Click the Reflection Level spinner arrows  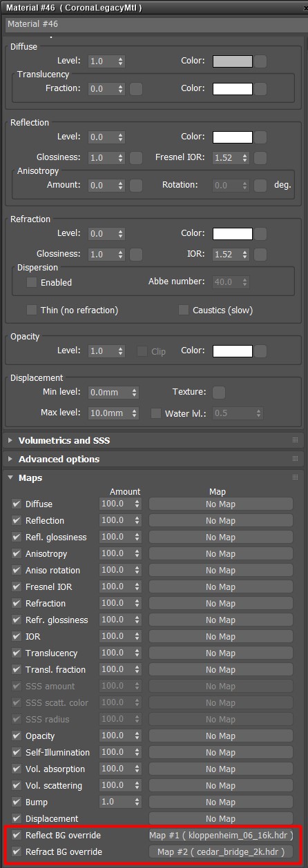coord(121,137)
